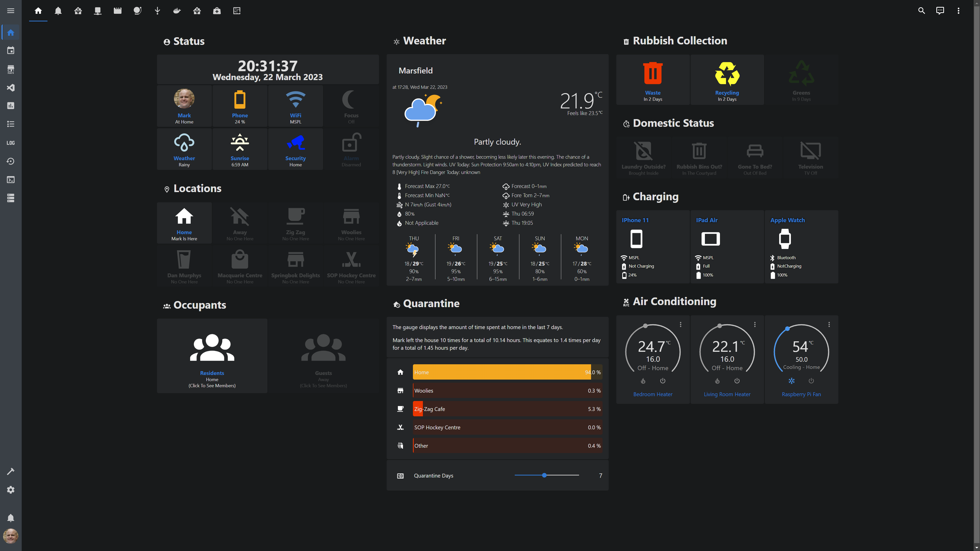Expand the sidebar with the hamburger menu
Image resolution: width=980 pixels, height=551 pixels.
pos(11,11)
